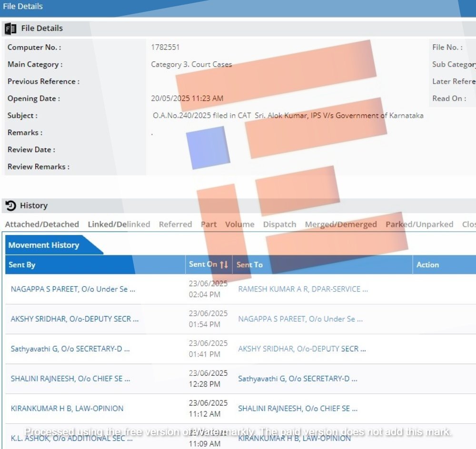Open sender SHALINI RAJNEESH link

point(70,379)
